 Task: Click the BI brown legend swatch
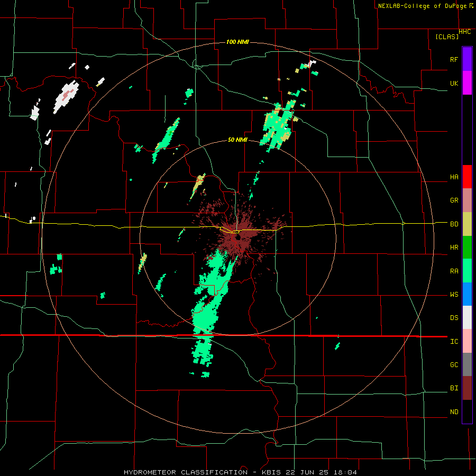pyautogui.click(x=467, y=388)
